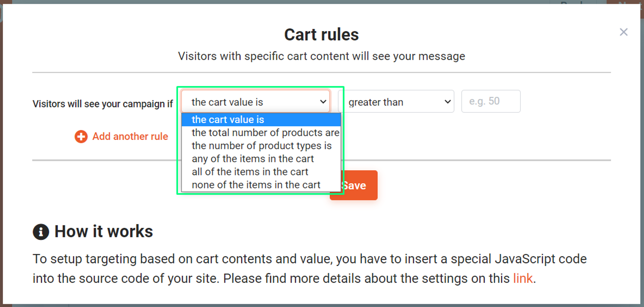The width and height of the screenshot is (644, 307).
Task: Click the info icon beside How it works
Action: [41, 232]
